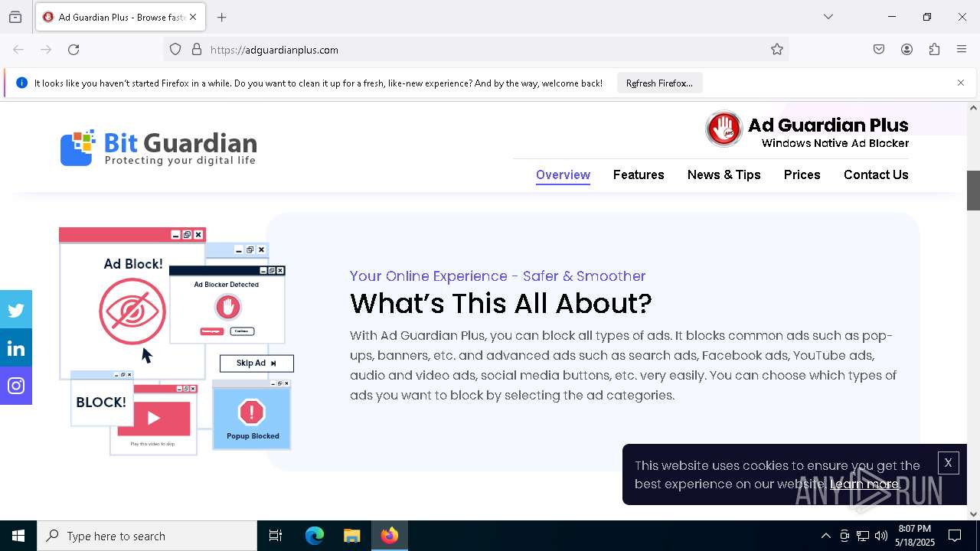
Task: List all open tabs dropdown
Action: [x=828, y=17]
